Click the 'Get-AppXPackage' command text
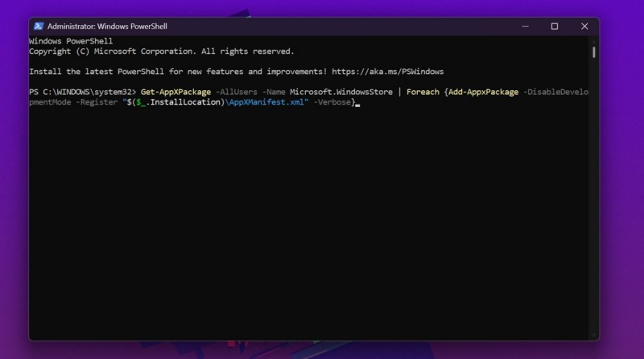 click(175, 92)
